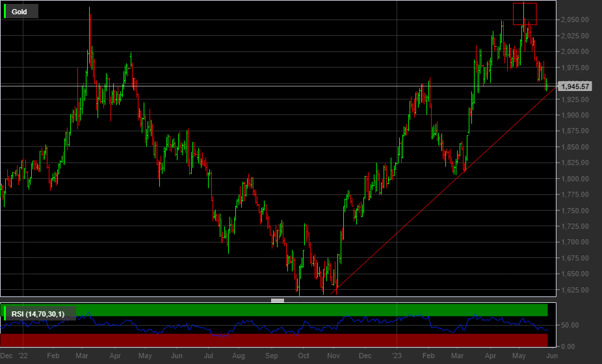Viewport: 602px width, 364px height.
Task: Click the 1,625.00 price axis label
Action: point(575,290)
